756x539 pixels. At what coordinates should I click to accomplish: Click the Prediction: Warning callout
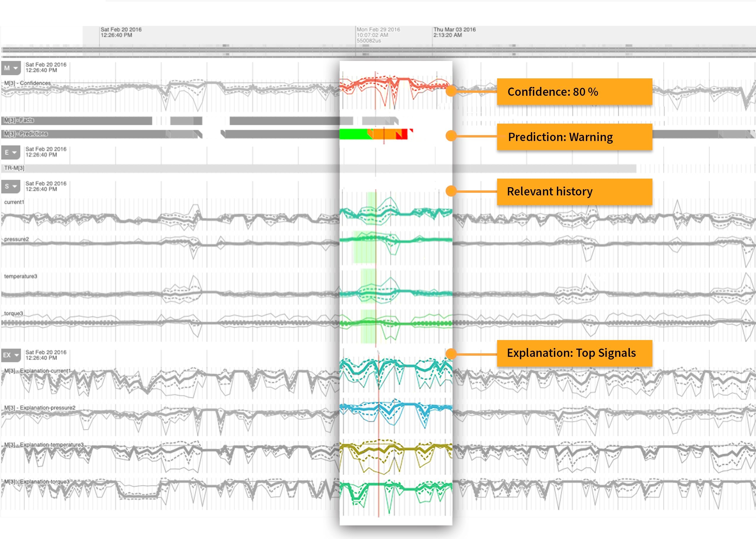pyautogui.click(x=574, y=137)
